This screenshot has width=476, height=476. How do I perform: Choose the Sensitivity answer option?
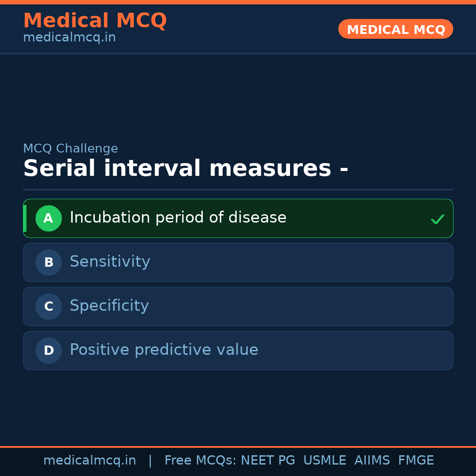point(110,262)
